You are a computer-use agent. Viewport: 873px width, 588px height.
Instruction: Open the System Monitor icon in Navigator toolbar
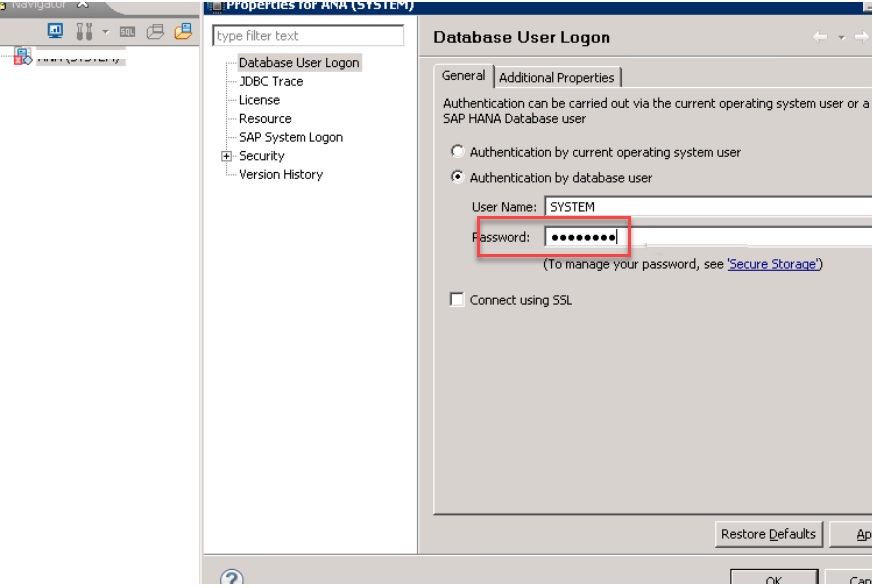[55, 31]
